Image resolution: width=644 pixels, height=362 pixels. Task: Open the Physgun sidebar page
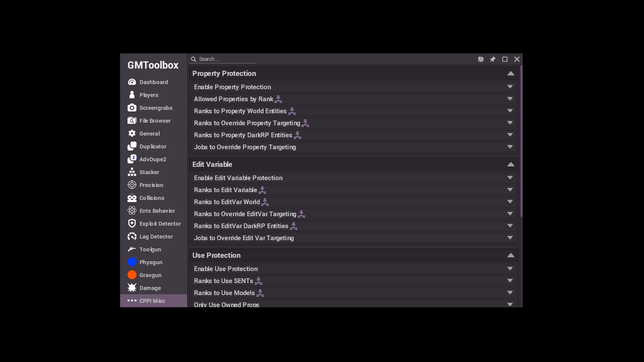point(154,262)
